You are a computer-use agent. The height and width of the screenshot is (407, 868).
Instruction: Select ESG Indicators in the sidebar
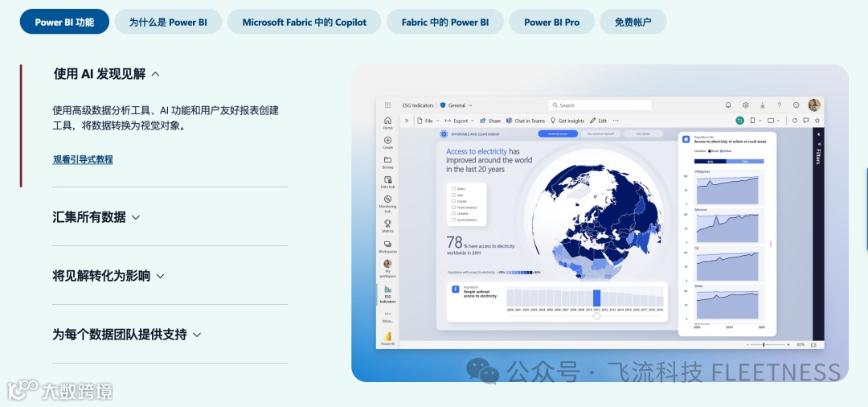click(x=387, y=294)
